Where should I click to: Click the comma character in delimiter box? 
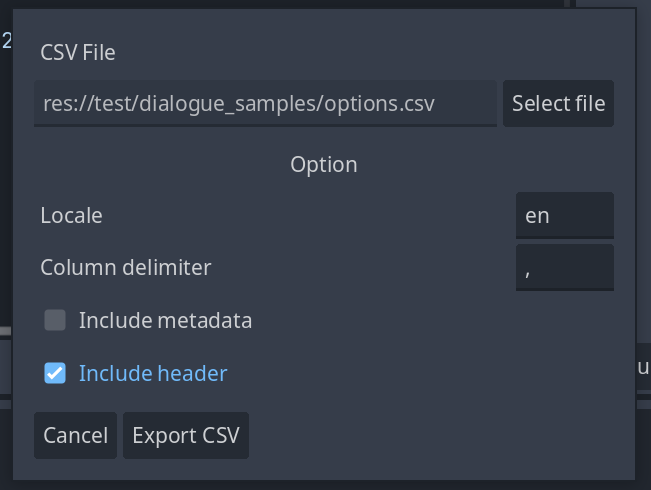527,269
